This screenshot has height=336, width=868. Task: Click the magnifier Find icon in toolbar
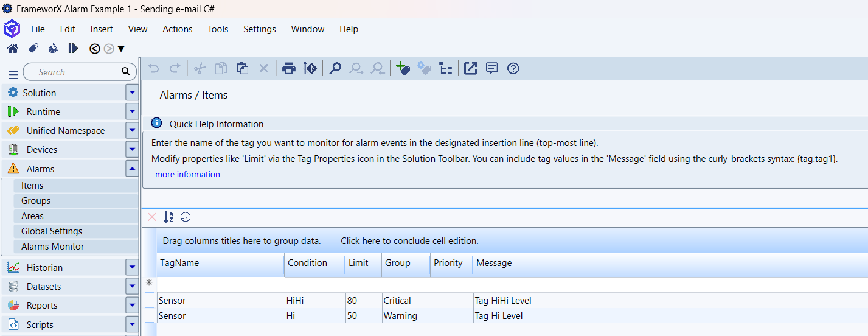coord(335,69)
